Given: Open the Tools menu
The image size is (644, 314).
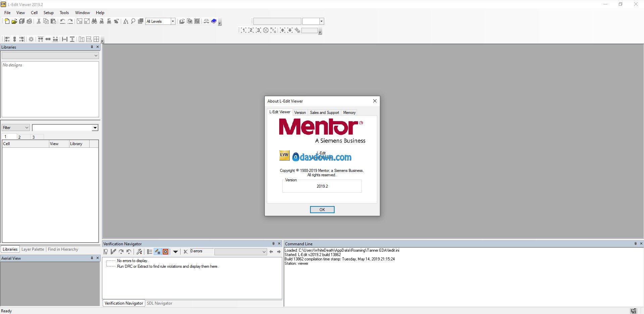Looking at the screenshot, I should click(x=64, y=13).
